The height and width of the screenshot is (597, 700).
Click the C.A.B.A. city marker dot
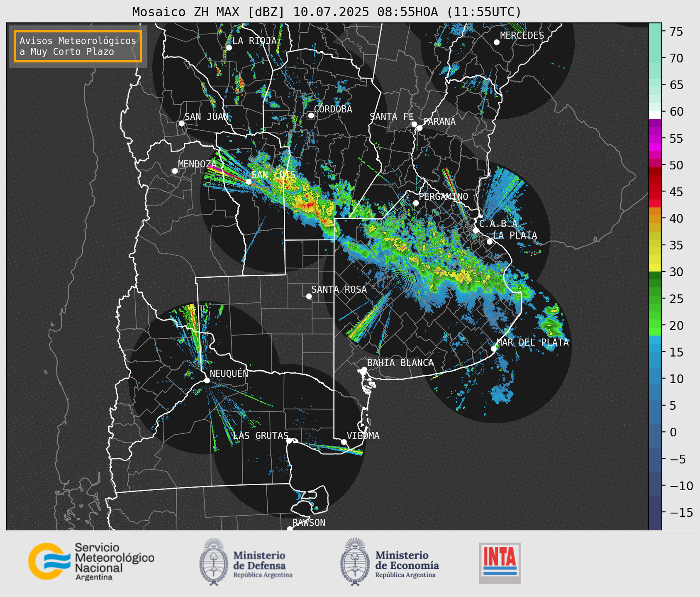476,230
